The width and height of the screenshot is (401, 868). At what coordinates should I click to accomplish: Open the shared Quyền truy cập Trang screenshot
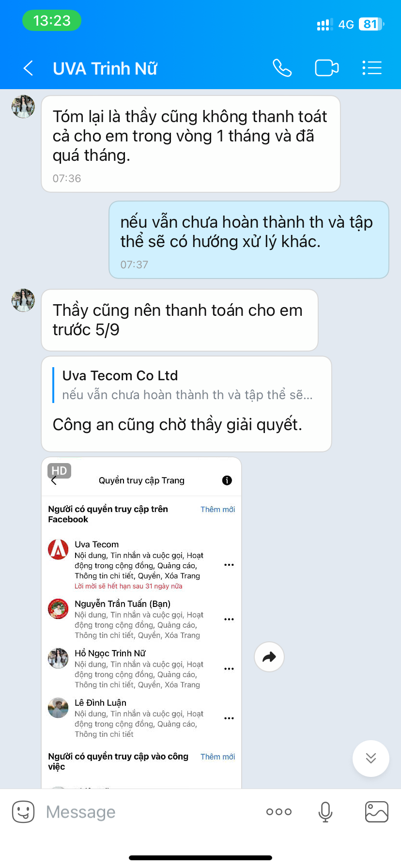[x=141, y=622]
